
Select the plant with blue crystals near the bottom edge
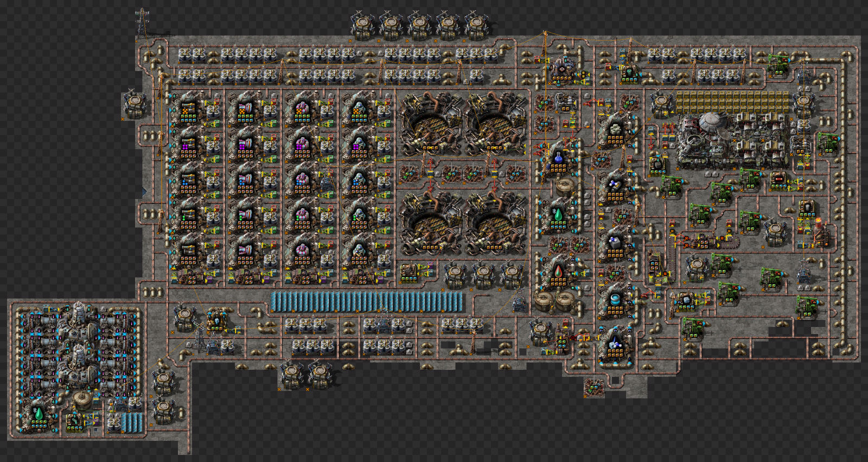(615, 345)
